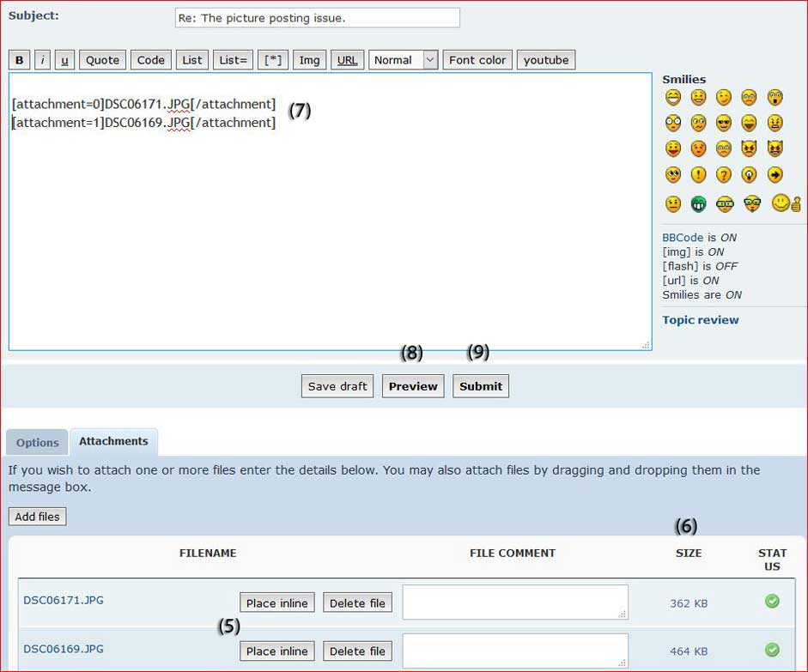Select the Attachments tab
Screen dimensions: 808x672
[x=113, y=441]
